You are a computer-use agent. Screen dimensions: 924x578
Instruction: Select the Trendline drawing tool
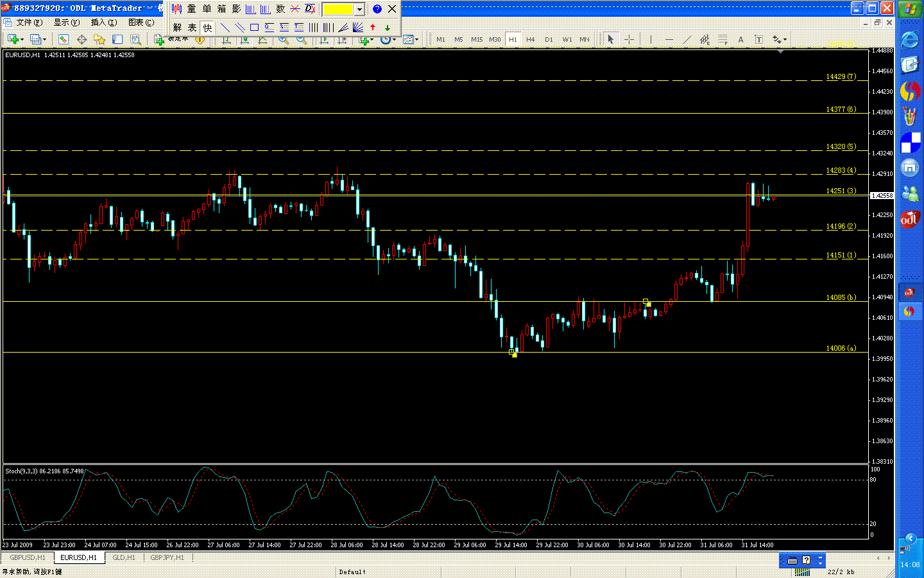point(687,39)
